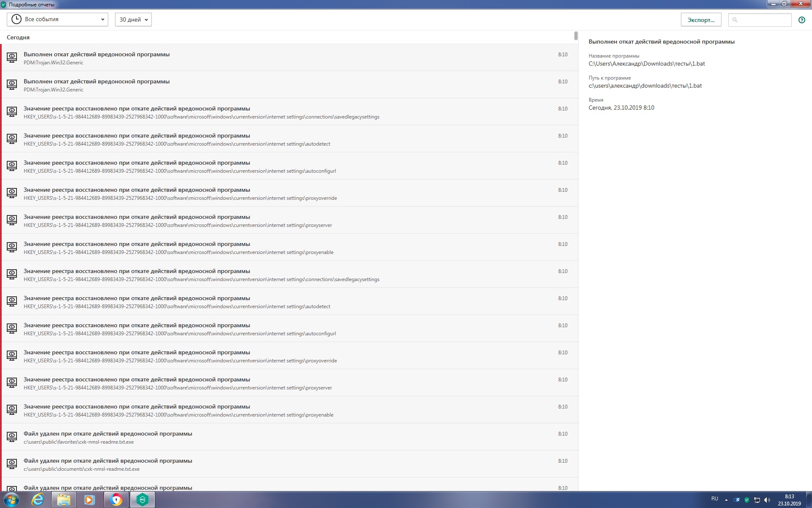Click the 'Экспорт...' button
Screen dimensions: 812x508
pyautogui.click(x=701, y=20)
